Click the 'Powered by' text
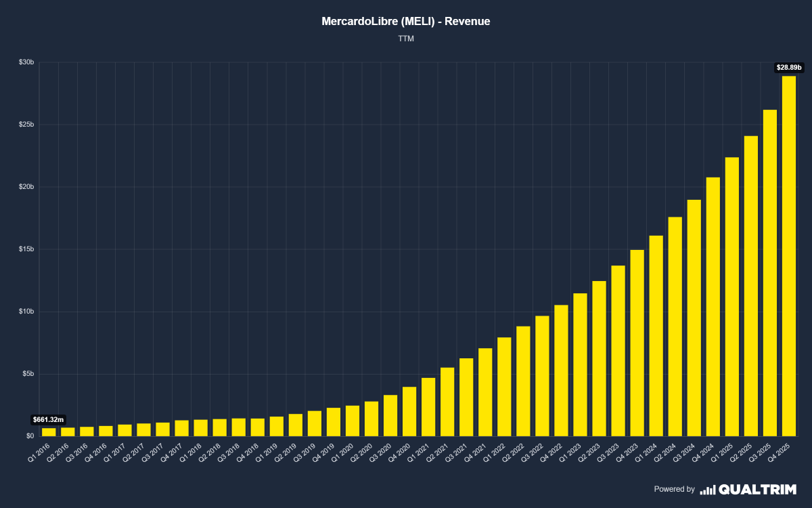The width and height of the screenshot is (812, 508). tap(674, 489)
